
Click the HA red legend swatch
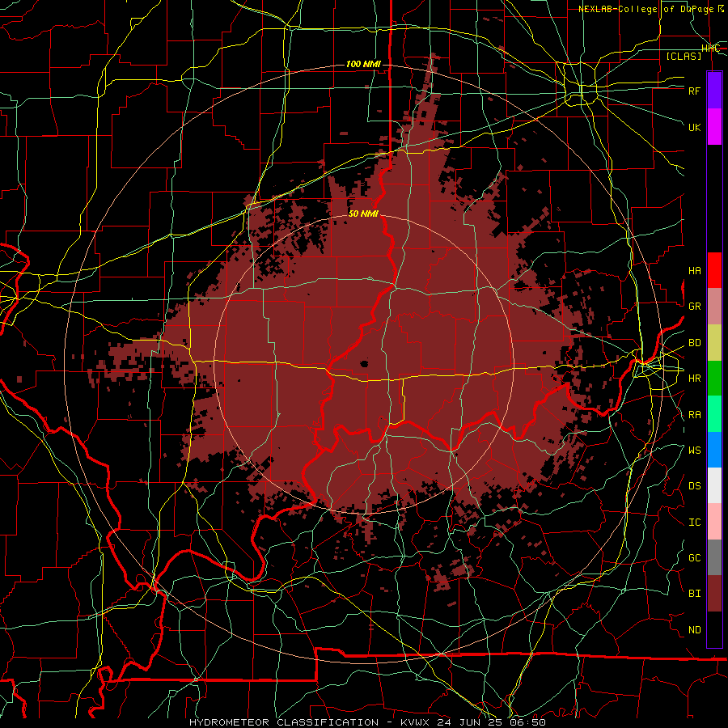tap(714, 270)
